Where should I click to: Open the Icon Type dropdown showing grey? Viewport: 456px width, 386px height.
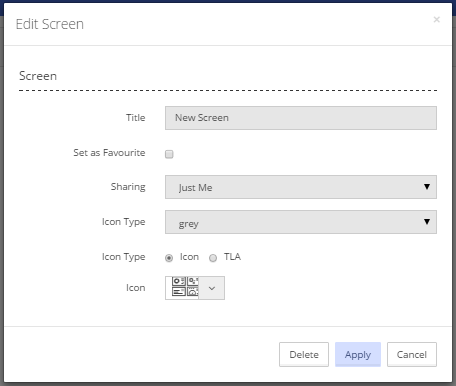pyautogui.click(x=301, y=222)
